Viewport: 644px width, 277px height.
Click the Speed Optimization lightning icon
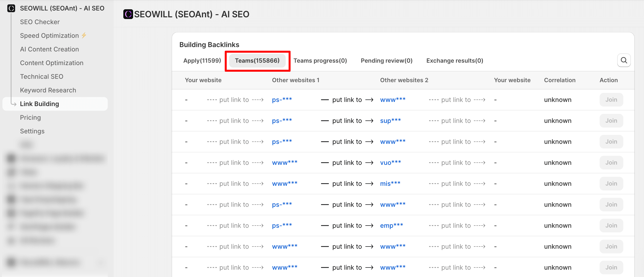tap(84, 36)
